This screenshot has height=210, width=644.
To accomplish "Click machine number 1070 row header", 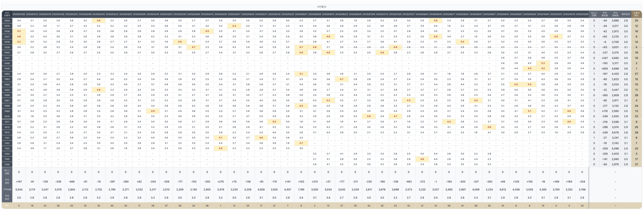I will [7, 117].
